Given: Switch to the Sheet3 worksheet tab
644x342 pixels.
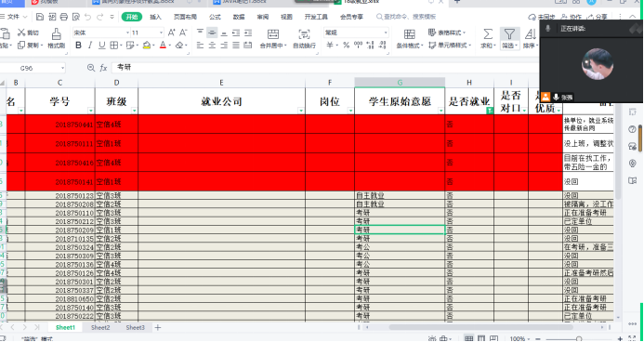Looking at the screenshot, I should (136, 328).
